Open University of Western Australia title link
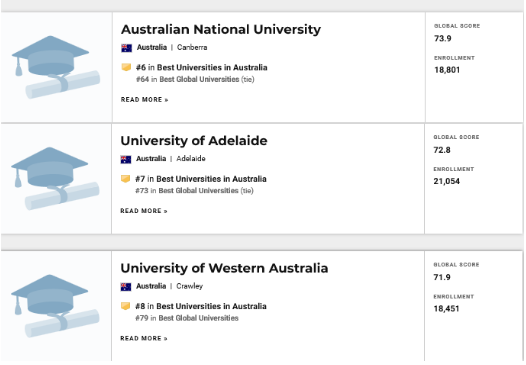The width and height of the screenshot is (526, 365). point(224,268)
